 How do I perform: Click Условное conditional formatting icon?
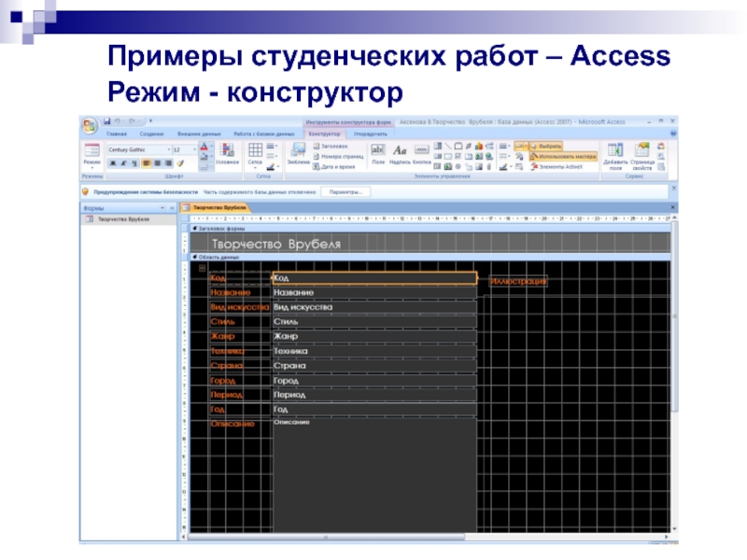pos(227,154)
